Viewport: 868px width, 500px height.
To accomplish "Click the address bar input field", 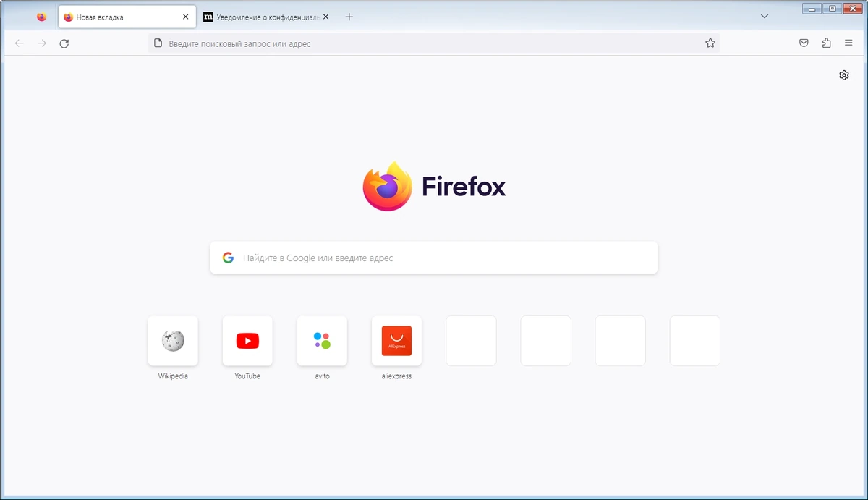I will tap(434, 43).
